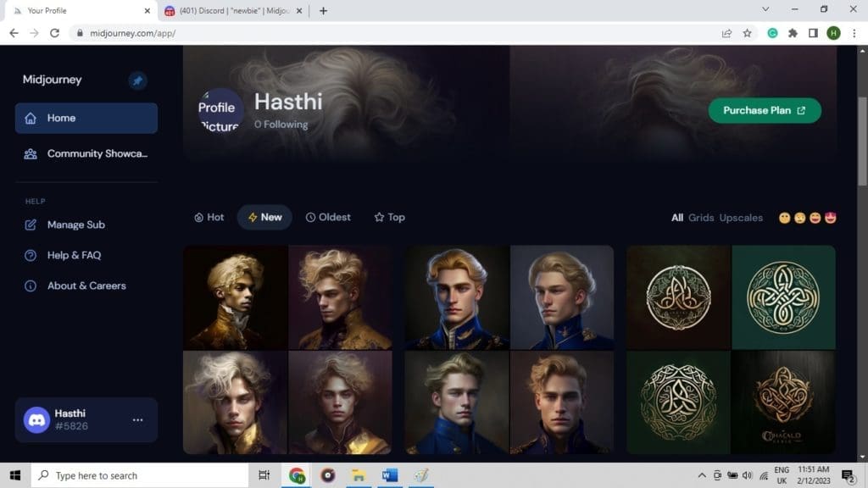Click the browser forward arrow

click(x=34, y=33)
